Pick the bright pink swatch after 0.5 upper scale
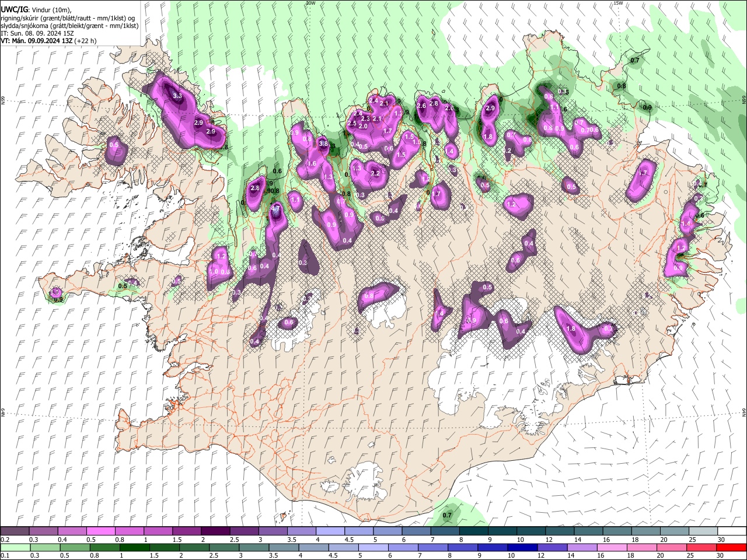 pos(100,531)
